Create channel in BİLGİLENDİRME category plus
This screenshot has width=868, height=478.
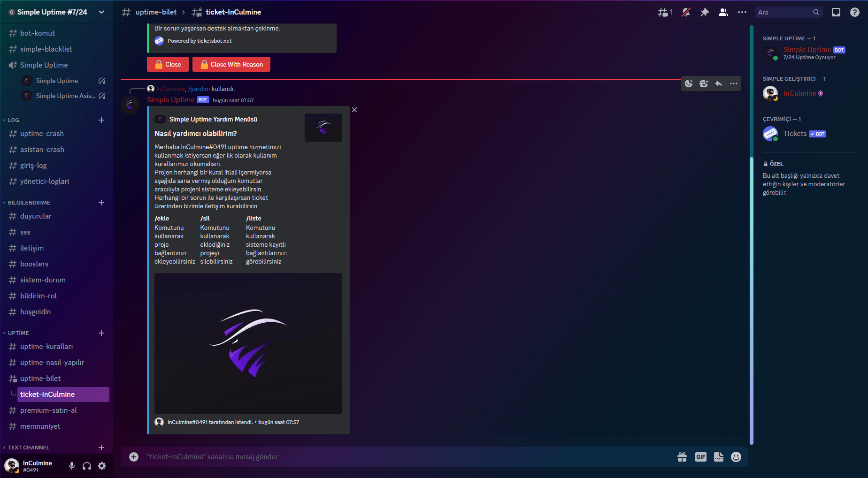point(101,203)
